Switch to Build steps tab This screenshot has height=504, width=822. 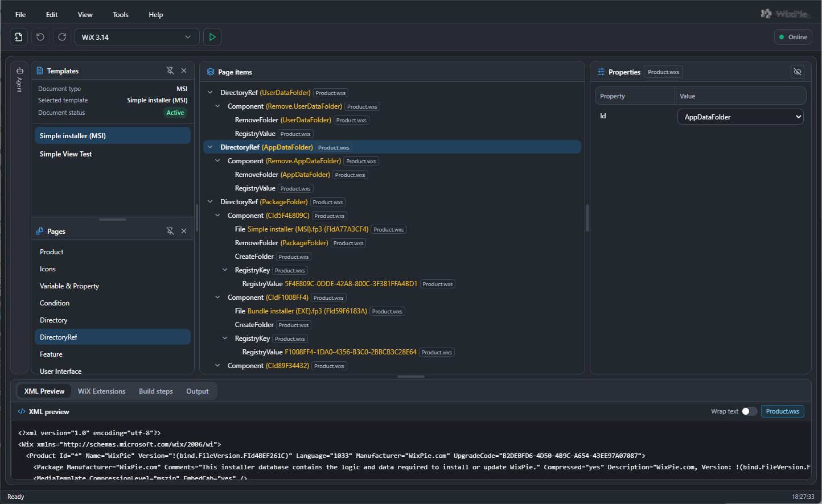click(156, 391)
